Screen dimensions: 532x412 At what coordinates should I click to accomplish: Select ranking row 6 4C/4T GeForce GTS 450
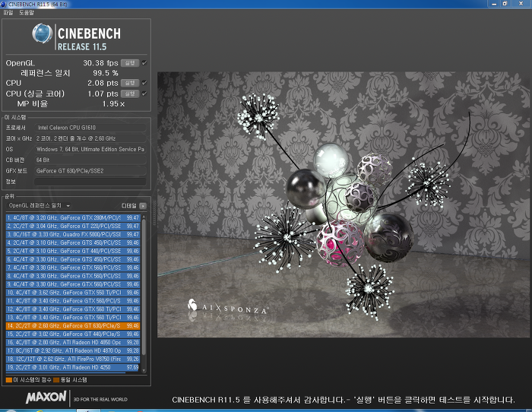73,259
